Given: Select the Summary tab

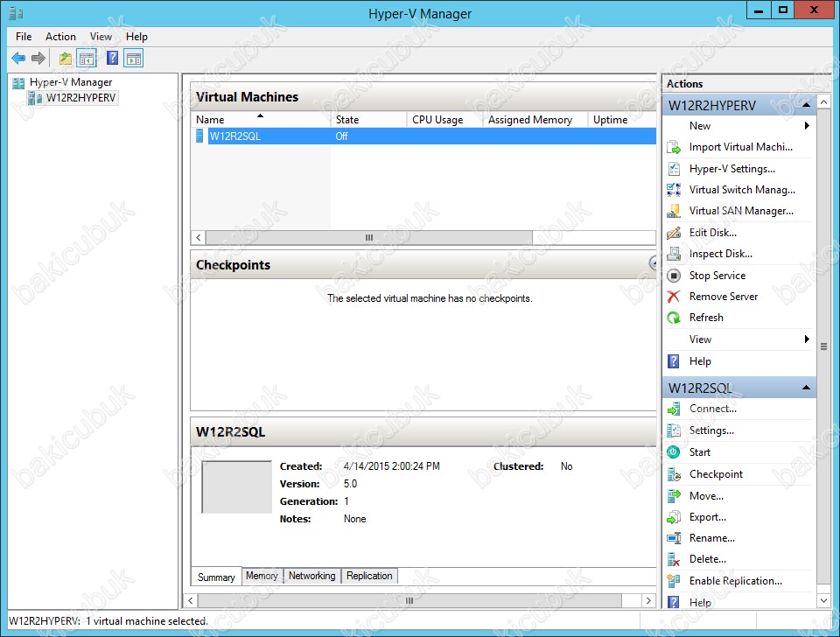Looking at the screenshot, I should pos(216,577).
